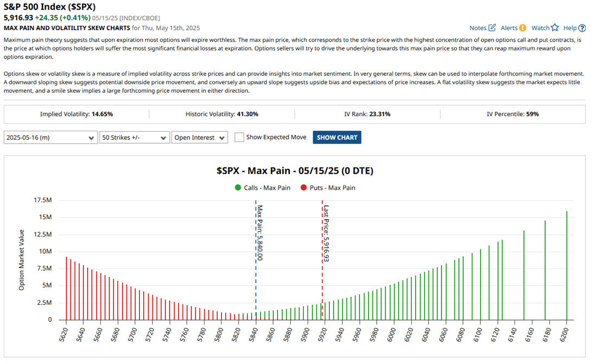597x364 pixels.
Task: Click the red Puts - Max Pain legend dot
Action: (x=303, y=188)
